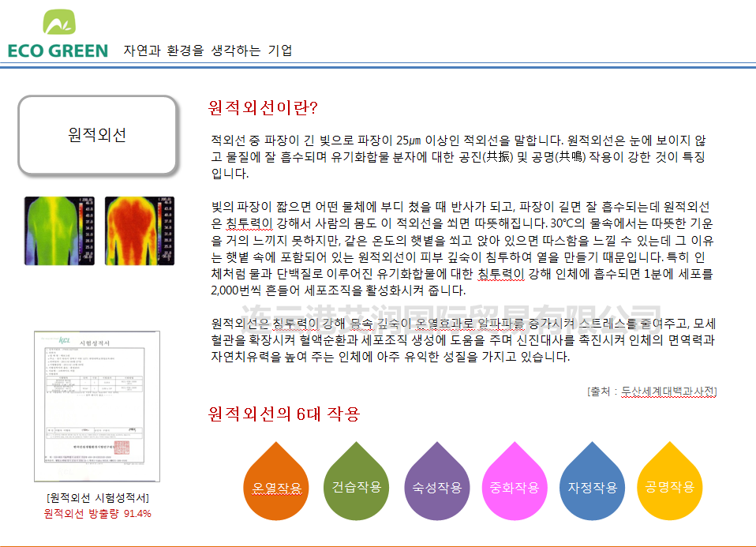Select the purple 숙성작용 drop

pyautogui.click(x=437, y=481)
